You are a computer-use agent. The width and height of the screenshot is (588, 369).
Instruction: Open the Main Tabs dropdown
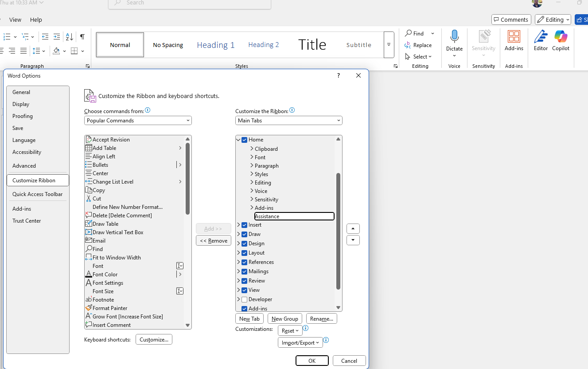click(288, 120)
